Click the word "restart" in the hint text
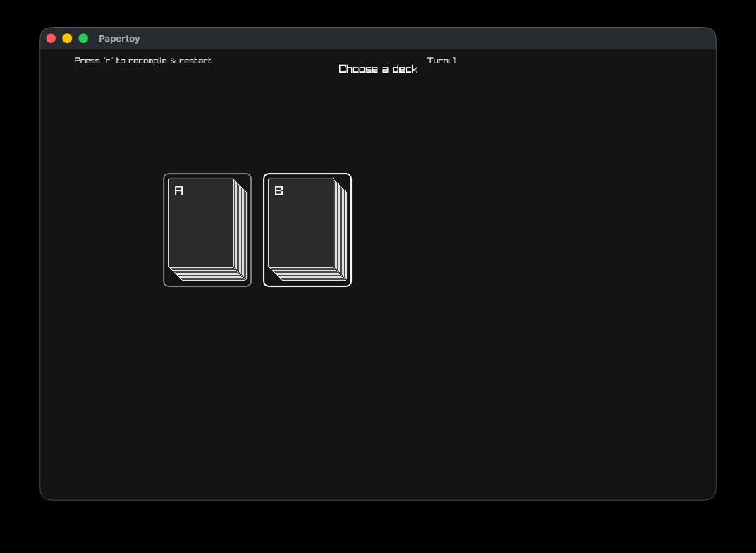756x553 pixels. [x=195, y=61]
